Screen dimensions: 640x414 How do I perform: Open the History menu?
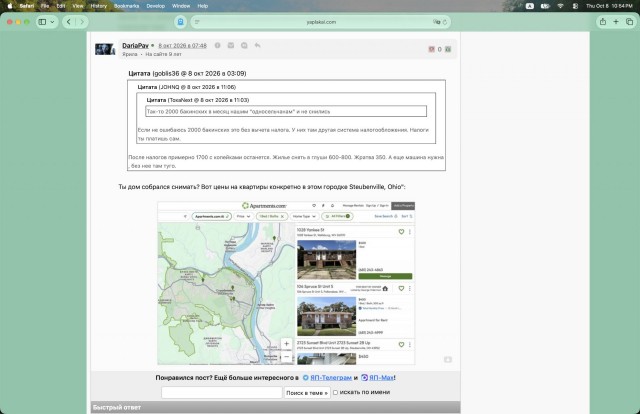point(98,6)
